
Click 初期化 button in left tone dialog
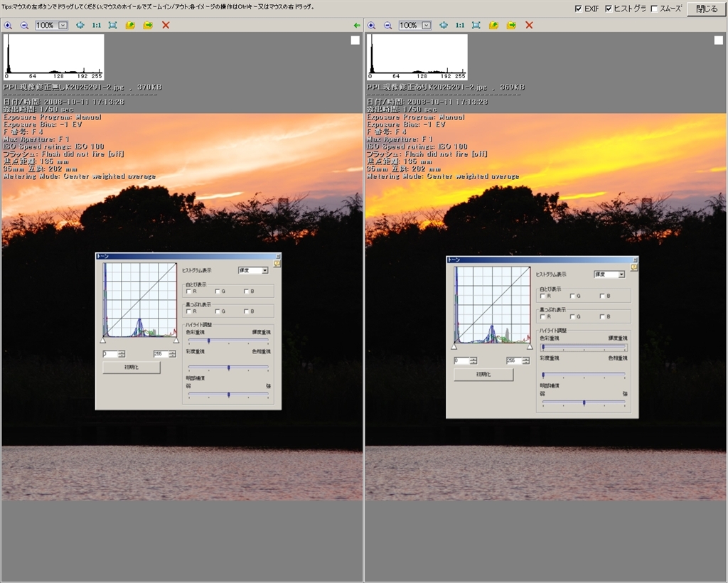pyautogui.click(x=132, y=367)
